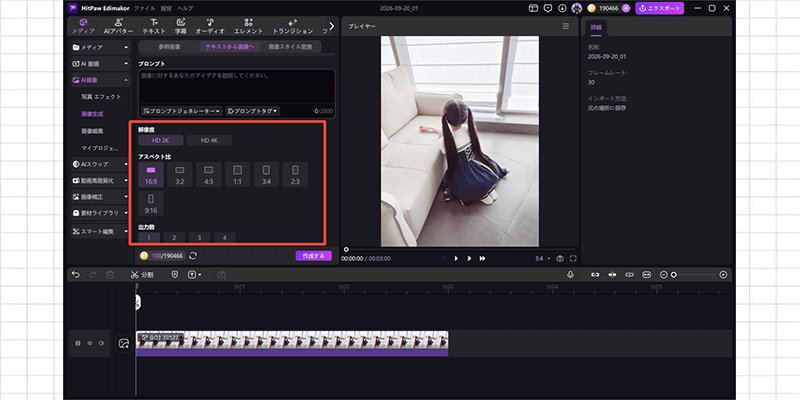Open the text tool dropdown in timeline toolbar
800x400 pixels.
click(x=194, y=274)
